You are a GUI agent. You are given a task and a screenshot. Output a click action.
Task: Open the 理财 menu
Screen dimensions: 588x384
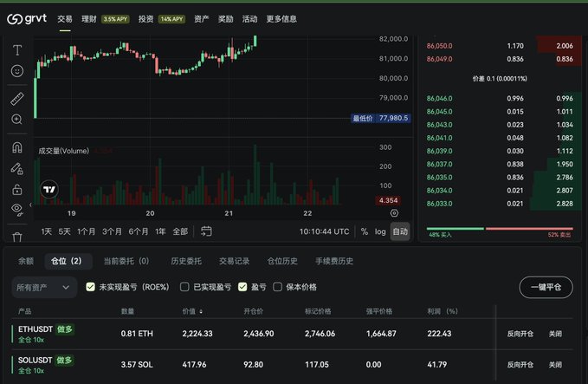(x=89, y=19)
